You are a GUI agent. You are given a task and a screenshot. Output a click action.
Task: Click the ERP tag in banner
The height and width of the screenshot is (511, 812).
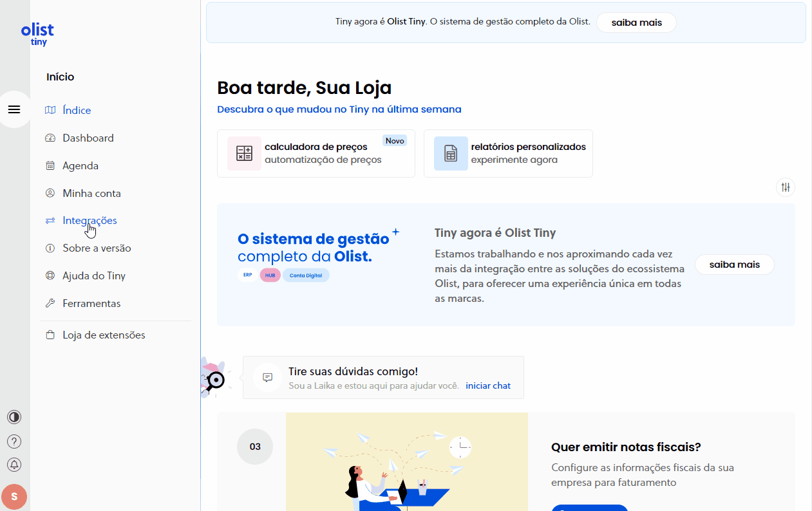click(247, 275)
